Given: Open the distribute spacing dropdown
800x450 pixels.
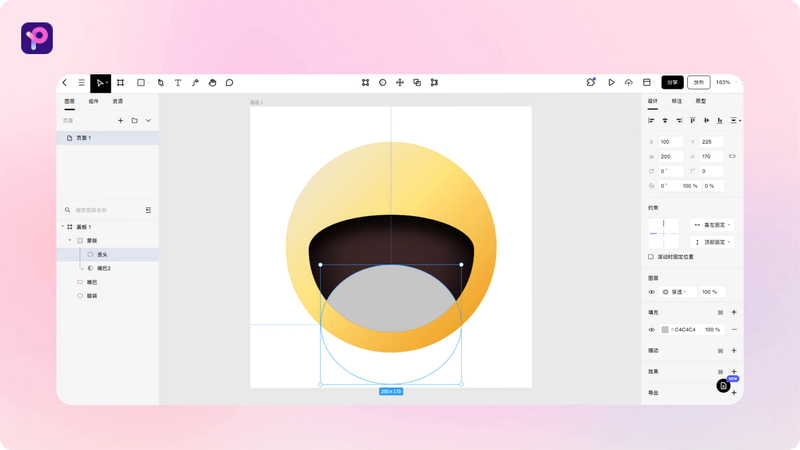Looking at the screenshot, I should click(735, 121).
